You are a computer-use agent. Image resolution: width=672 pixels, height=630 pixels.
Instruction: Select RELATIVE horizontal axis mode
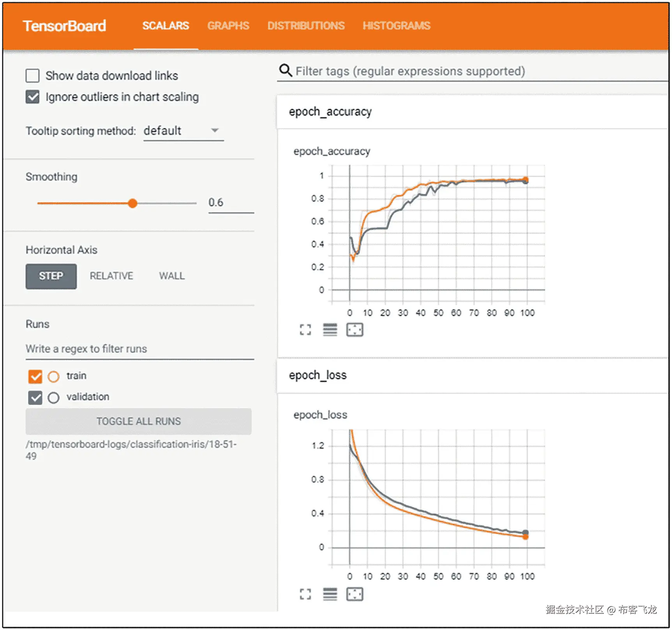pyautogui.click(x=111, y=276)
